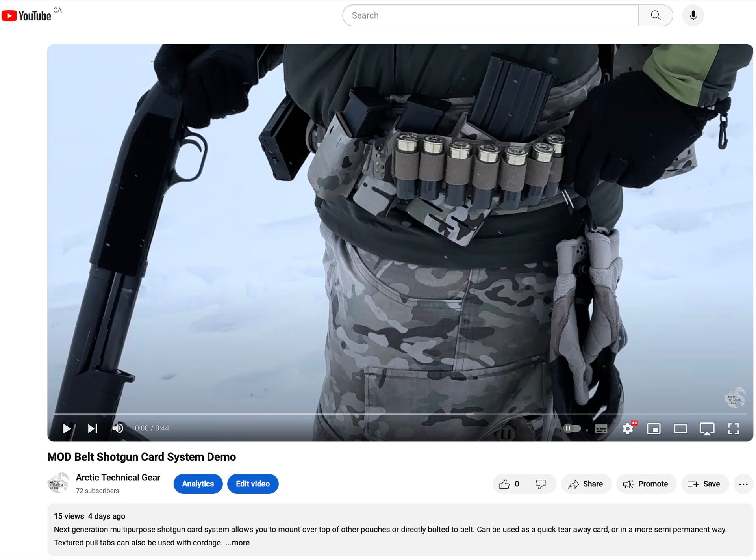The image size is (756, 560).
Task: Open the Analytics page
Action: click(x=198, y=484)
